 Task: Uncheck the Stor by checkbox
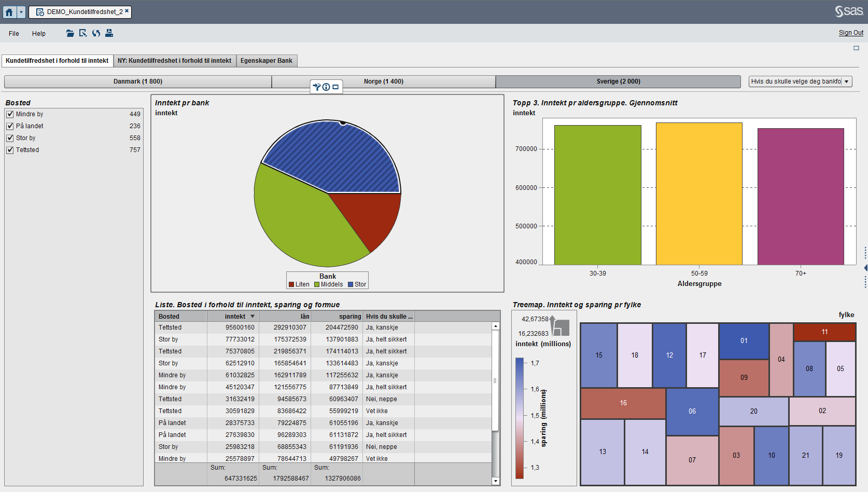tap(10, 138)
